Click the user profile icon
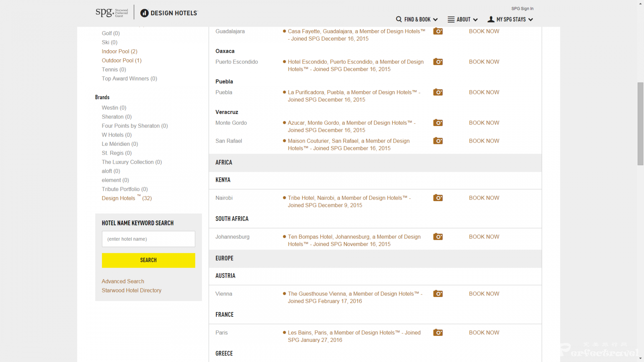The image size is (644, 362). (491, 19)
